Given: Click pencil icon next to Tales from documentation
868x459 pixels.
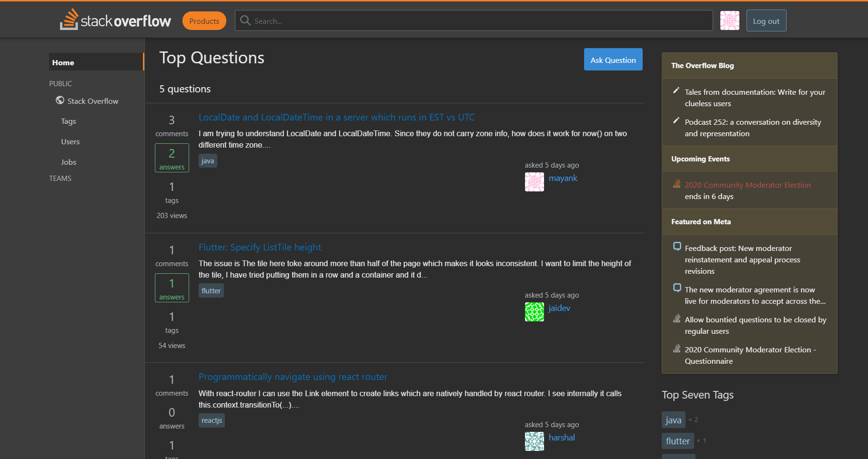Looking at the screenshot, I should (x=676, y=90).
